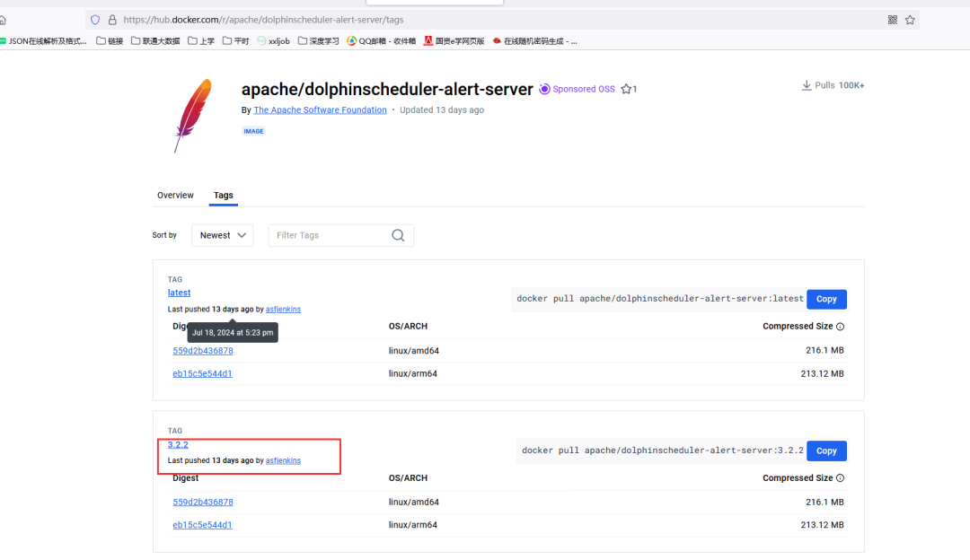Open the latest tag link

179,293
